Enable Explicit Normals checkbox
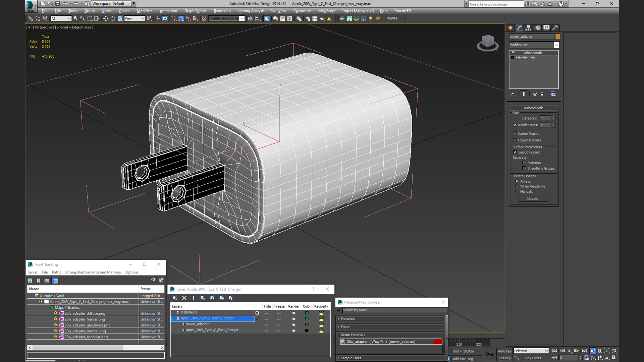Image resolution: width=644 pixels, height=362 pixels. [x=515, y=140]
